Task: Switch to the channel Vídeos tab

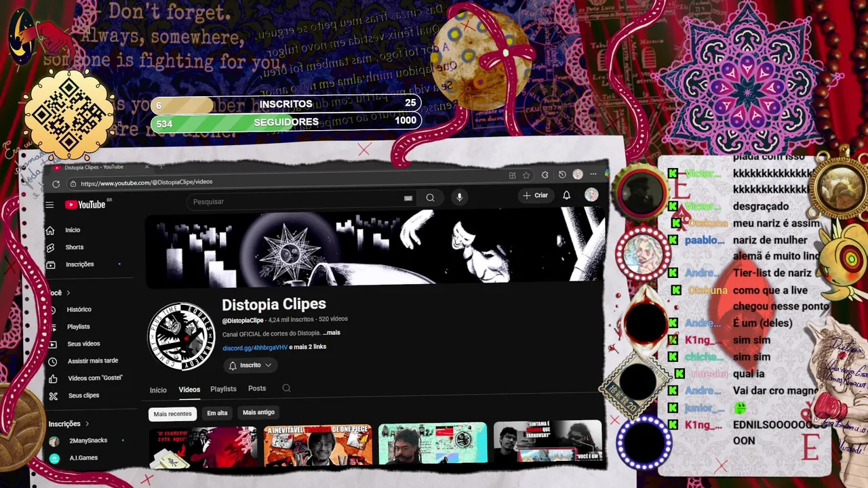Action: pos(189,389)
